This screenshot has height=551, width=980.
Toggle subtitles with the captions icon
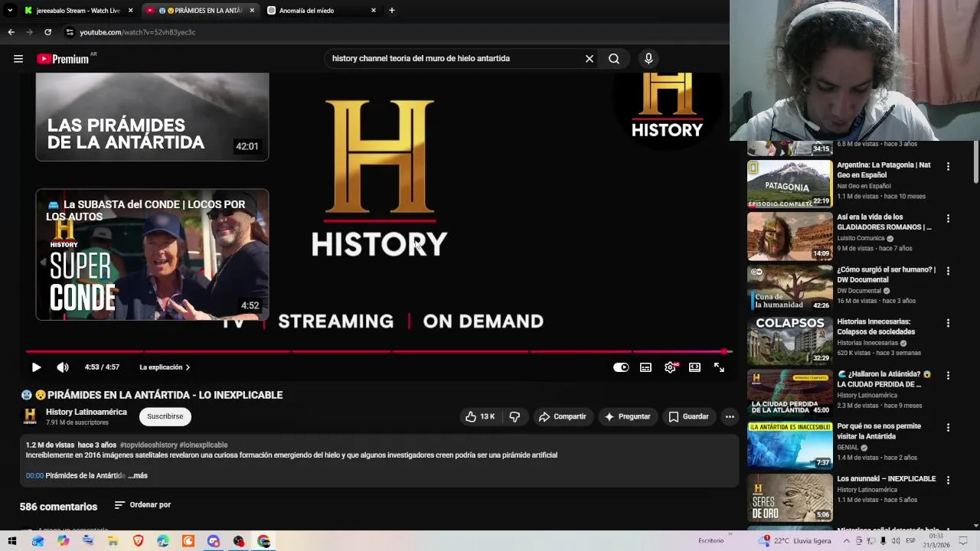(645, 367)
